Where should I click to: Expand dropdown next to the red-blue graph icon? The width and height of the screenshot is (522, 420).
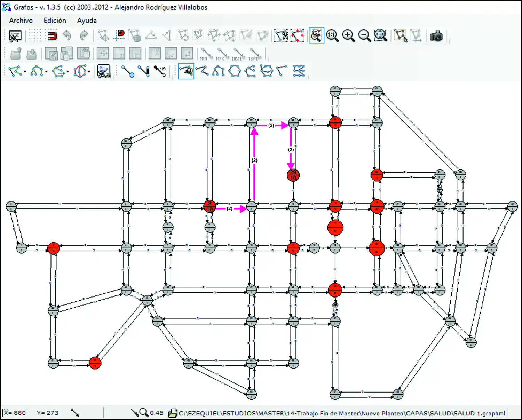(89, 72)
